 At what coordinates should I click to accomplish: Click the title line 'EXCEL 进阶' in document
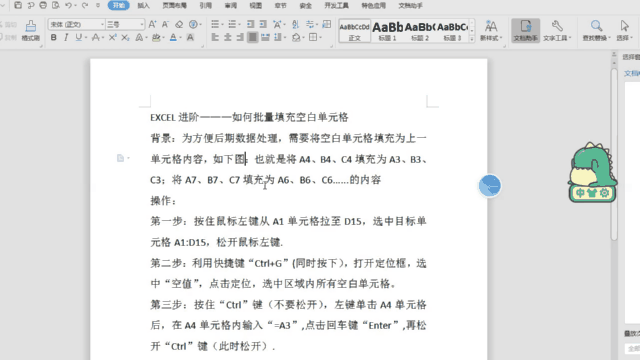coord(249,117)
